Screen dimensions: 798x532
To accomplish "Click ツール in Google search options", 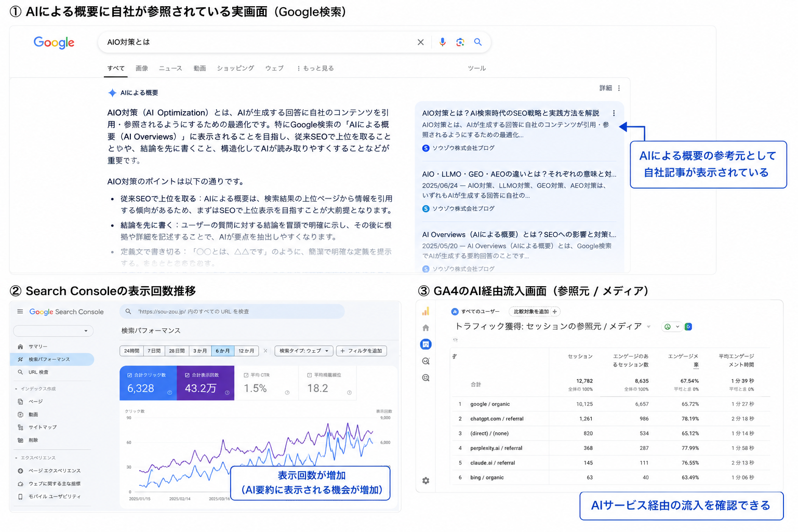I will pyautogui.click(x=477, y=69).
